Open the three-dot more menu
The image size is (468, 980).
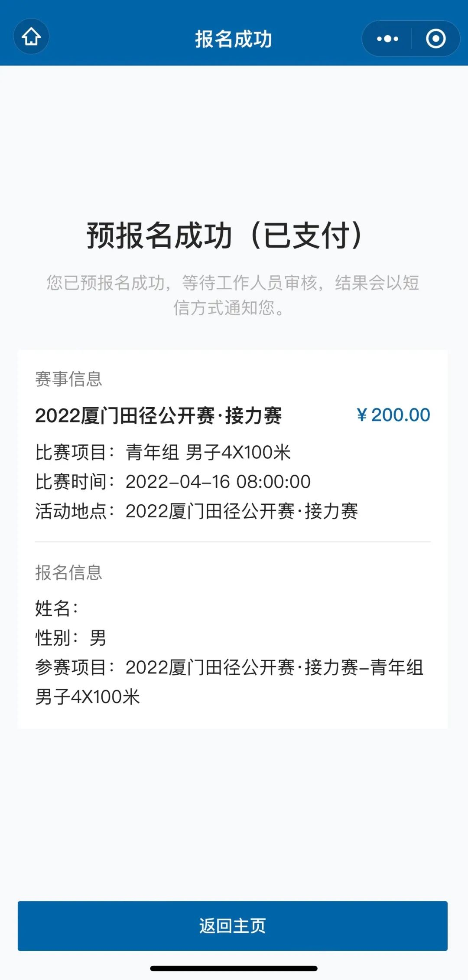pyautogui.click(x=387, y=39)
